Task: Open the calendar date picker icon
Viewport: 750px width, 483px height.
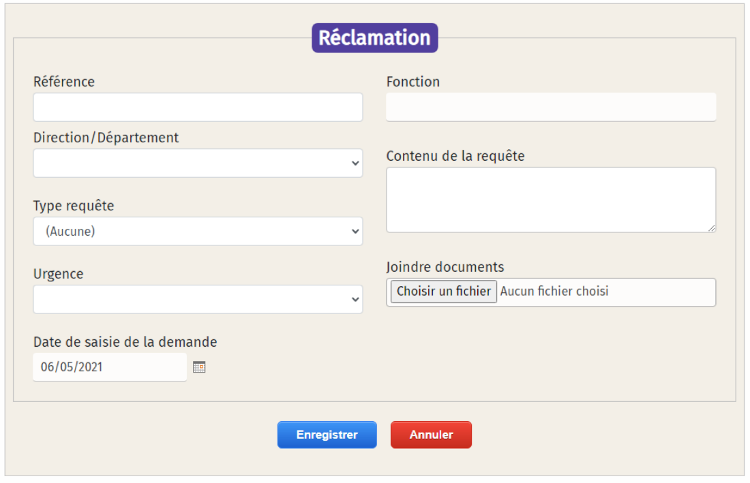Action: 199,367
